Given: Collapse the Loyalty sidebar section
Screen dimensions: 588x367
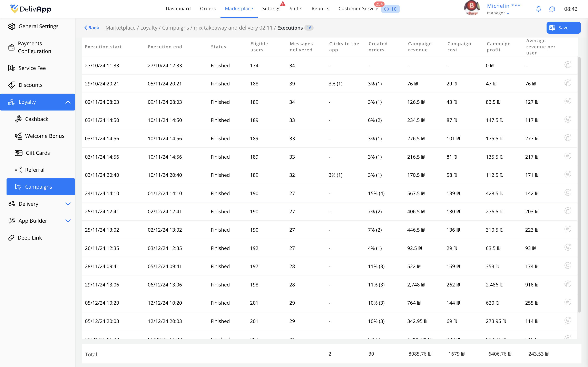Looking at the screenshot, I should [x=68, y=102].
